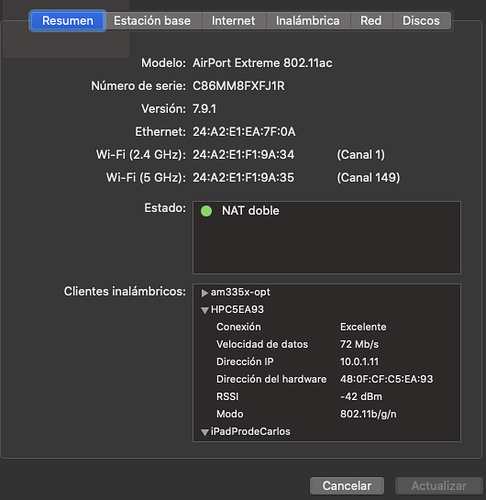Click the 72 Mb/s data rate value
Screen dimensions: 486x500
point(359,344)
